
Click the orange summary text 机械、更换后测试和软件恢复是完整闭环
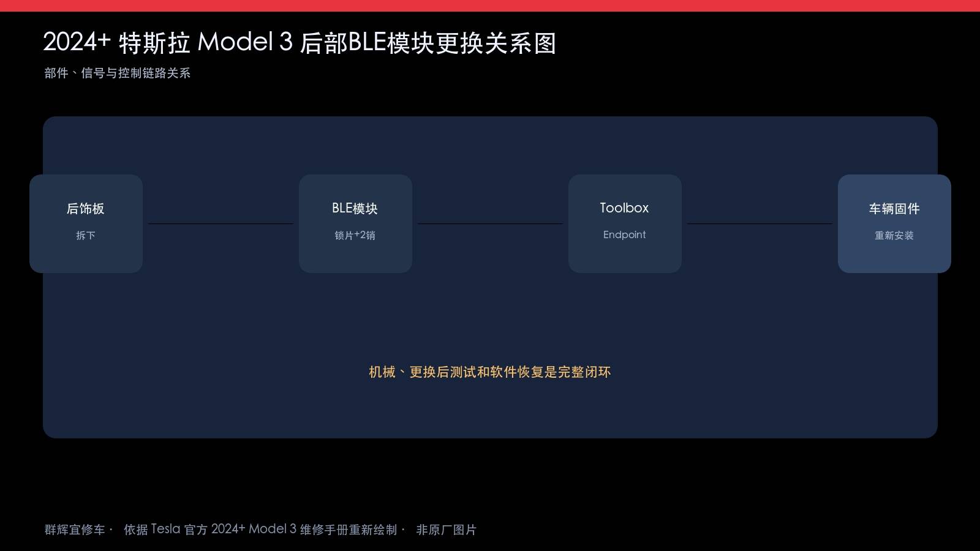click(x=490, y=372)
